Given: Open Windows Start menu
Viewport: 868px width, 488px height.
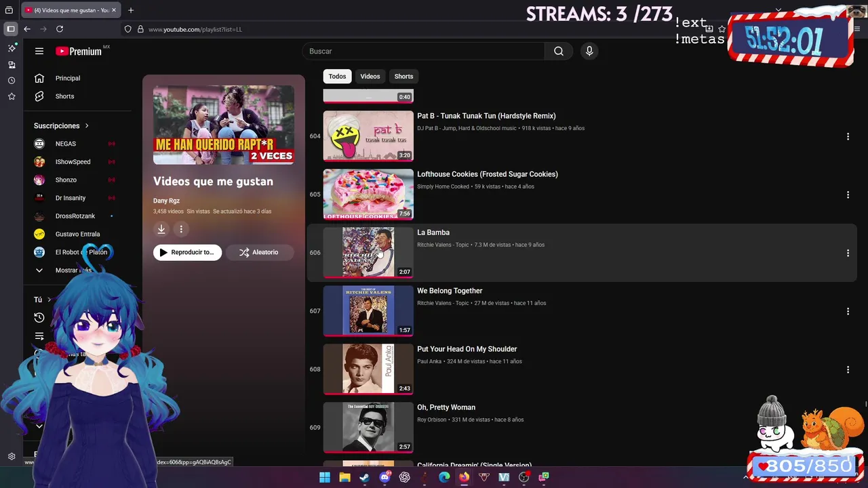Looking at the screenshot, I should [325, 477].
